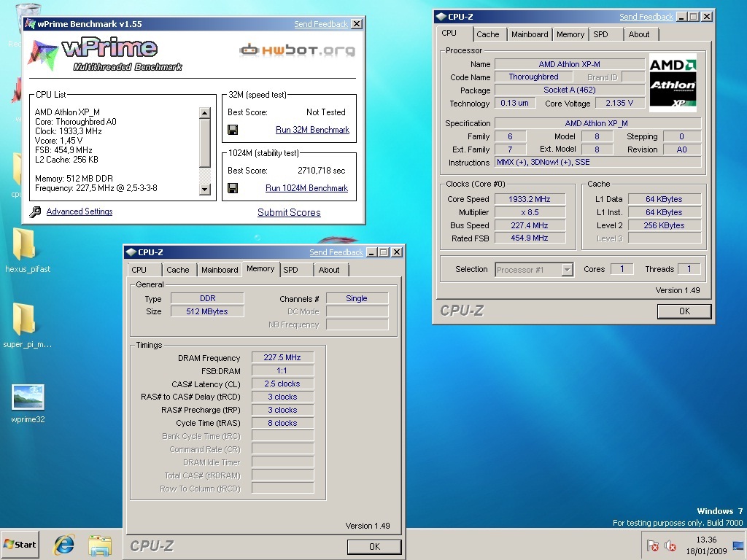Click the Multiplier x 8.5 value
This screenshot has height=560, width=747.
pos(530,212)
